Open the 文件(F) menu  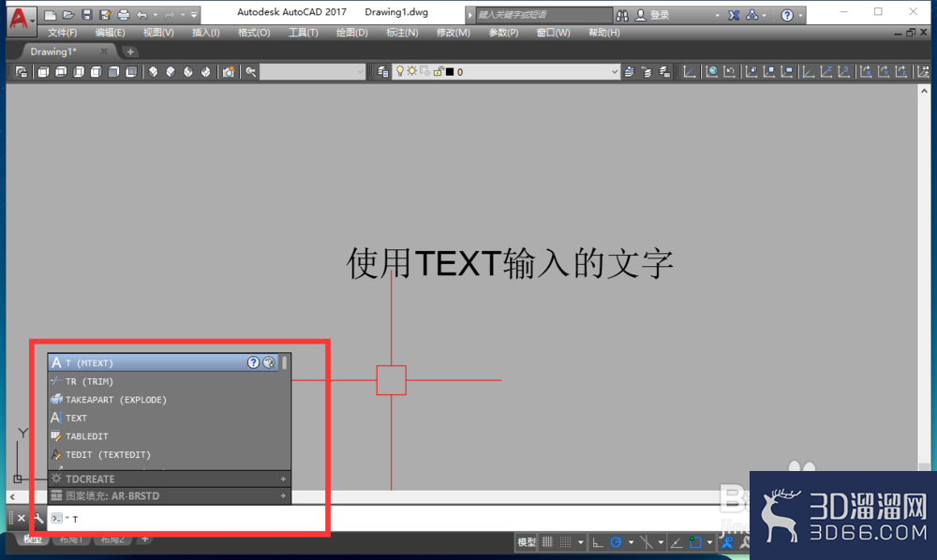tap(62, 33)
